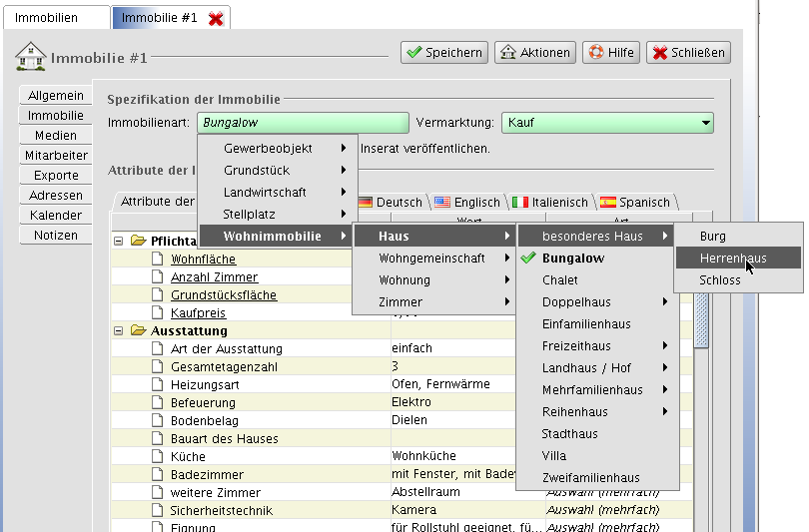Open the Italienisch flag tab
The image size is (809, 532).
[550, 202]
